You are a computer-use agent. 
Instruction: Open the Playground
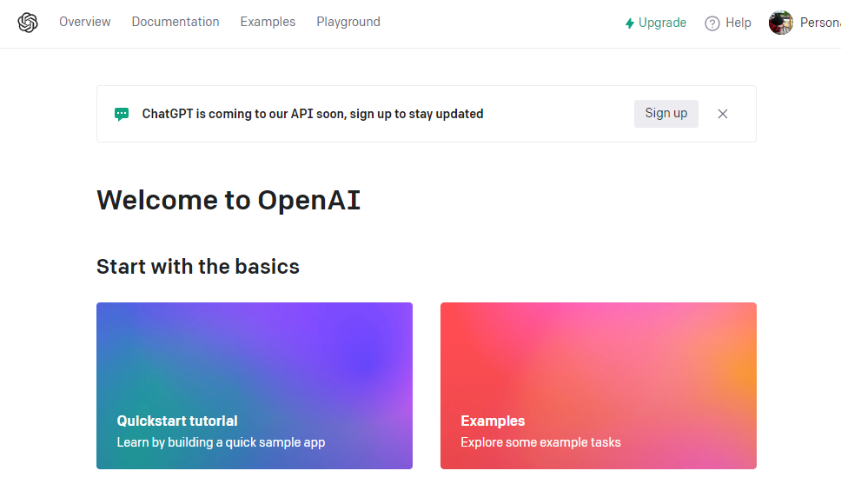[x=348, y=22]
